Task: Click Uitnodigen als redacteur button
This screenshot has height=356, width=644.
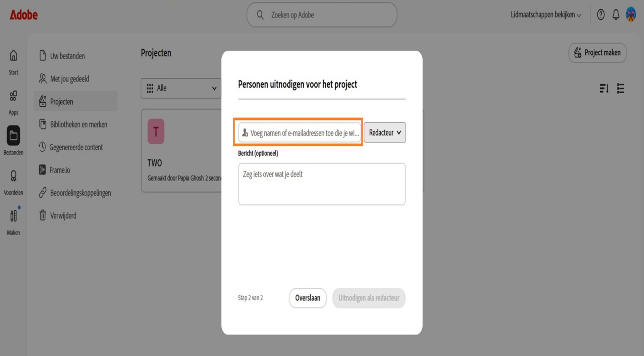Action: pos(369,298)
